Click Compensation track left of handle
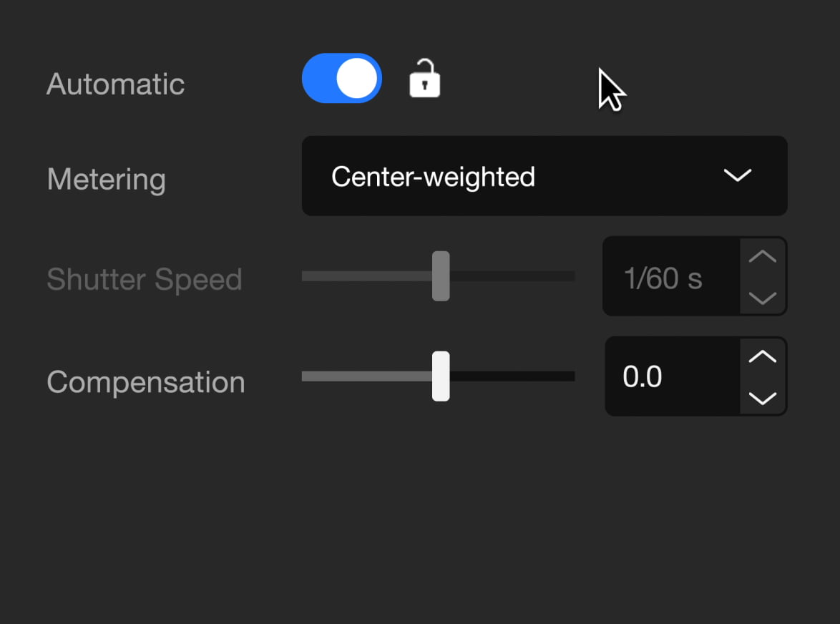This screenshot has height=624, width=840. [367, 376]
